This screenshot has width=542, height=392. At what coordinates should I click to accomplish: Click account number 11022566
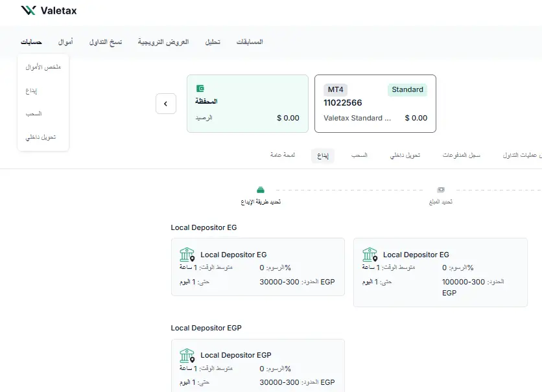click(x=342, y=103)
